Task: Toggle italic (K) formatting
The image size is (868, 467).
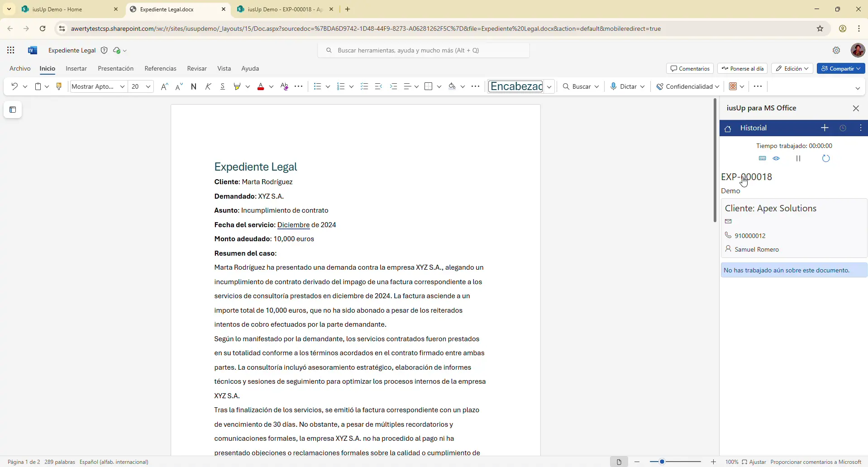Action: tap(208, 86)
